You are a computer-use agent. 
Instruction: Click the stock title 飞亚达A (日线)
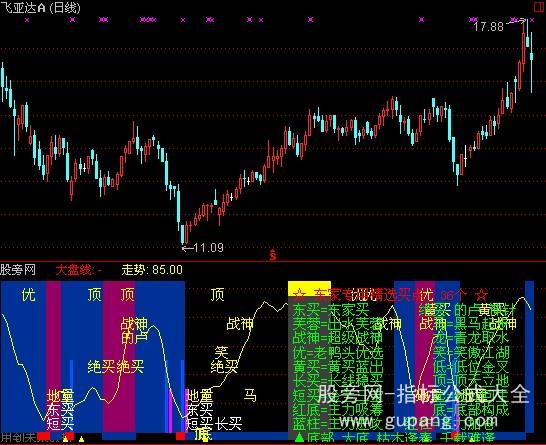[40, 7]
